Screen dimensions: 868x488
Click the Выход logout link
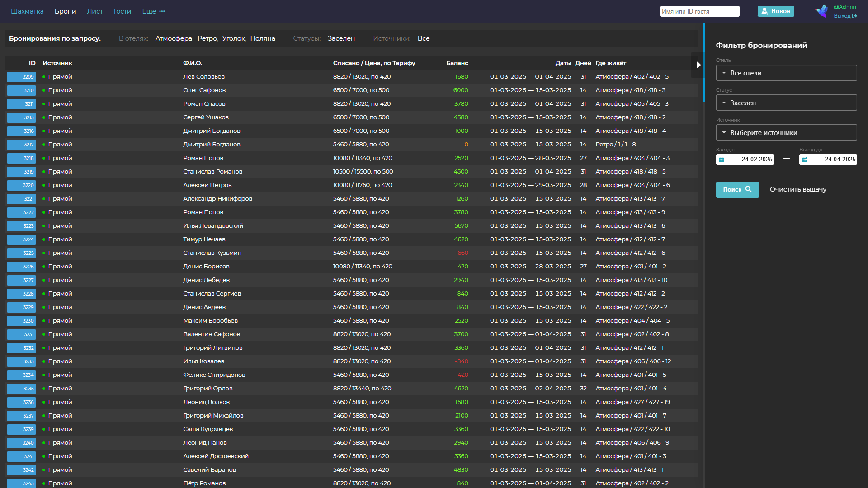pyautogui.click(x=845, y=16)
